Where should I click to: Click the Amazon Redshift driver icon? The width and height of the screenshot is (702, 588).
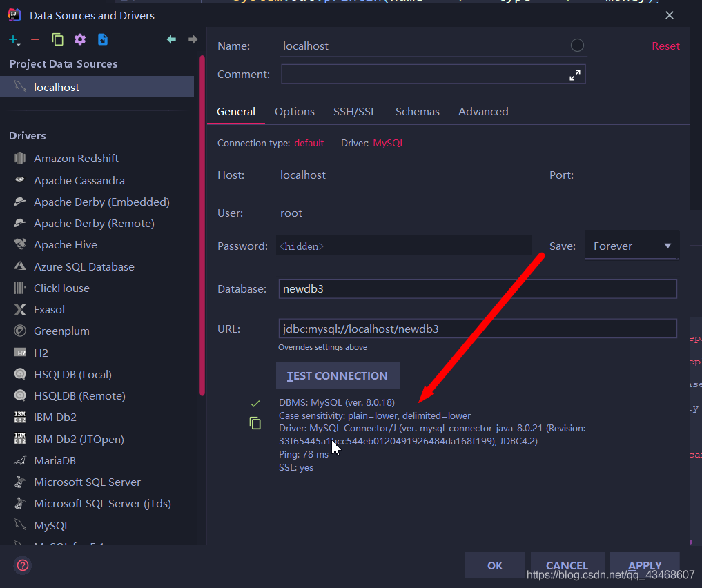pos(20,158)
